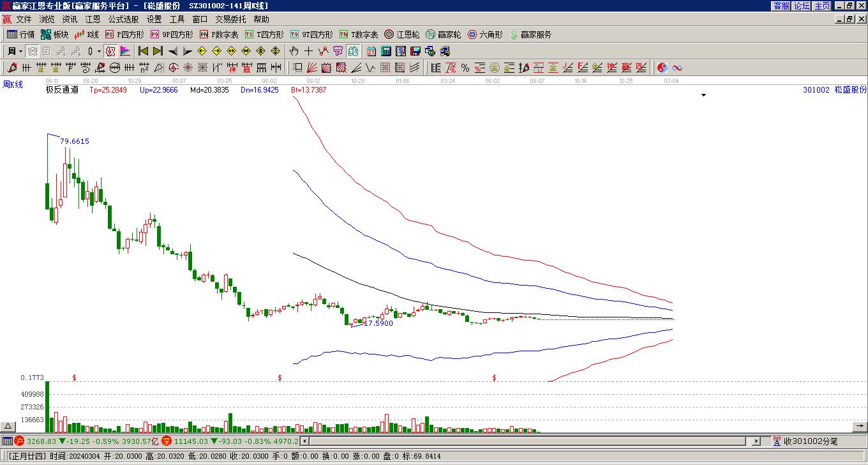Step back with the black left arrow
The image size is (868, 465).
[172, 51]
